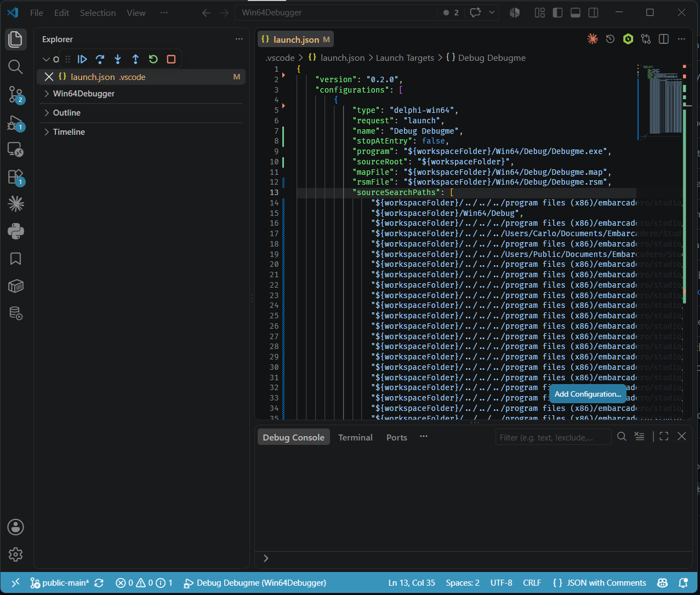
Task: Click the debug console filter input
Action: pyautogui.click(x=553, y=437)
